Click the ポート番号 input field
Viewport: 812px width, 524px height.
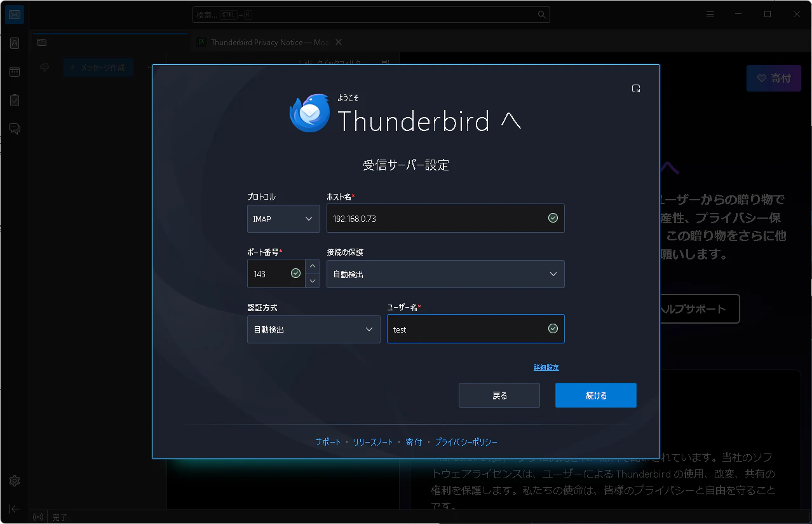tap(276, 274)
